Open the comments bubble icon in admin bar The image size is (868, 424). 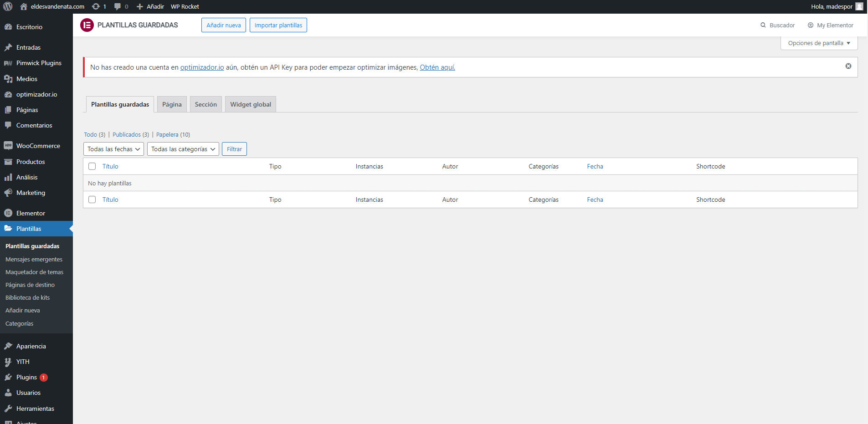[118, 6]
